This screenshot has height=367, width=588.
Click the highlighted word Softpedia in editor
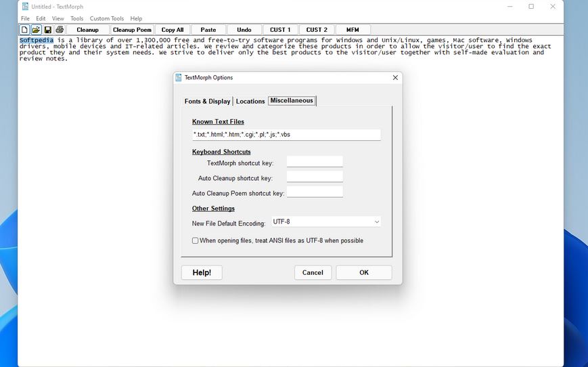click(37, 40)
